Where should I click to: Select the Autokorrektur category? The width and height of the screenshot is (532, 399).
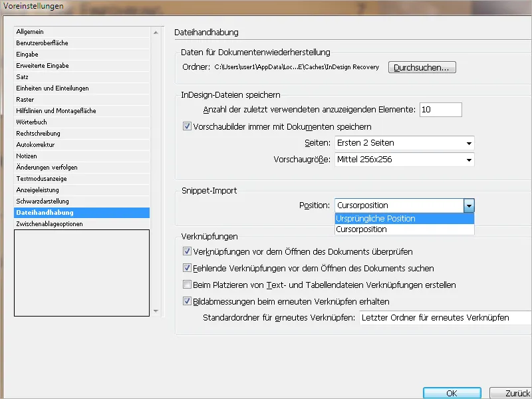click(x=82, y=144)
